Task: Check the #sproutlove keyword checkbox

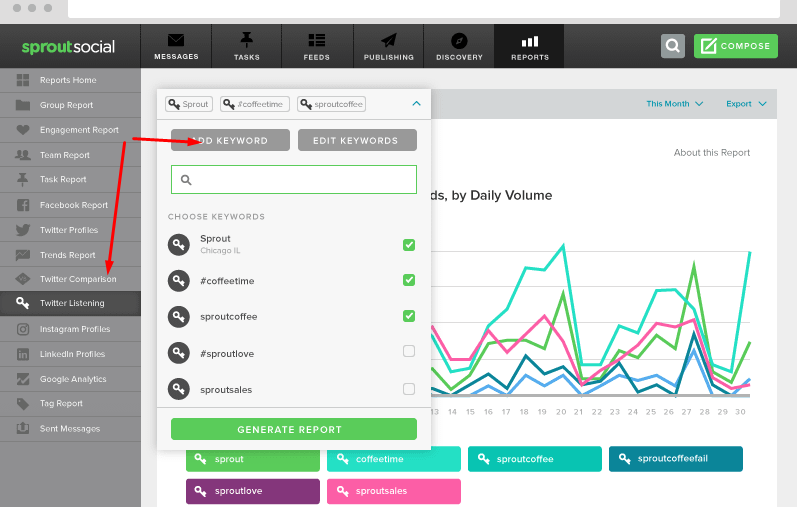Action: (x=409, y=351)
